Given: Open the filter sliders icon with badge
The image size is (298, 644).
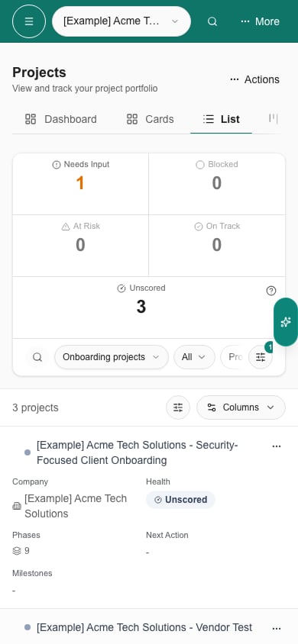Looking at the screenshot, I should coord(261,357).
